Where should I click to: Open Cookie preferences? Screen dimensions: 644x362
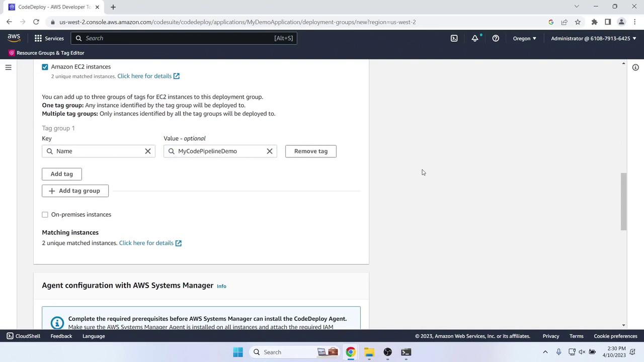616,336
